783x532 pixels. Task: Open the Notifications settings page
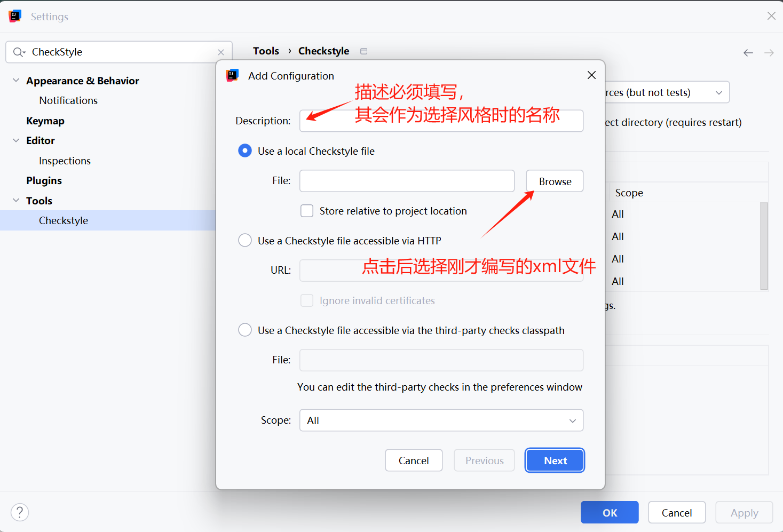68,100
